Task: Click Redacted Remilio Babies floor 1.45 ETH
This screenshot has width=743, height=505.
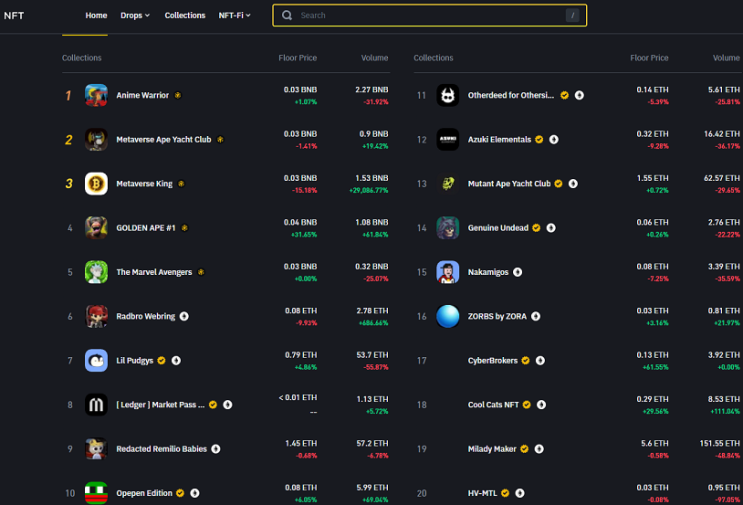Action: (x=301, y=443)
